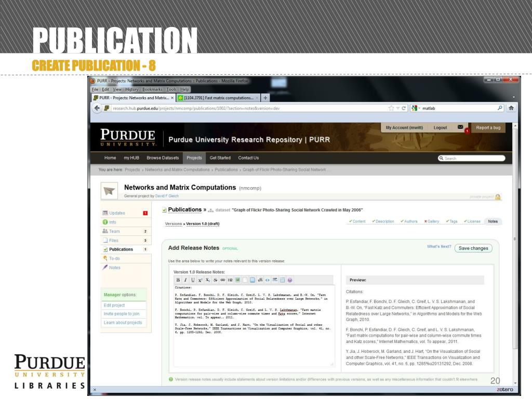Screen dimensions: 532x399
Task: Apply subscript formatting in notes toolbar
Action: point(208,280)
